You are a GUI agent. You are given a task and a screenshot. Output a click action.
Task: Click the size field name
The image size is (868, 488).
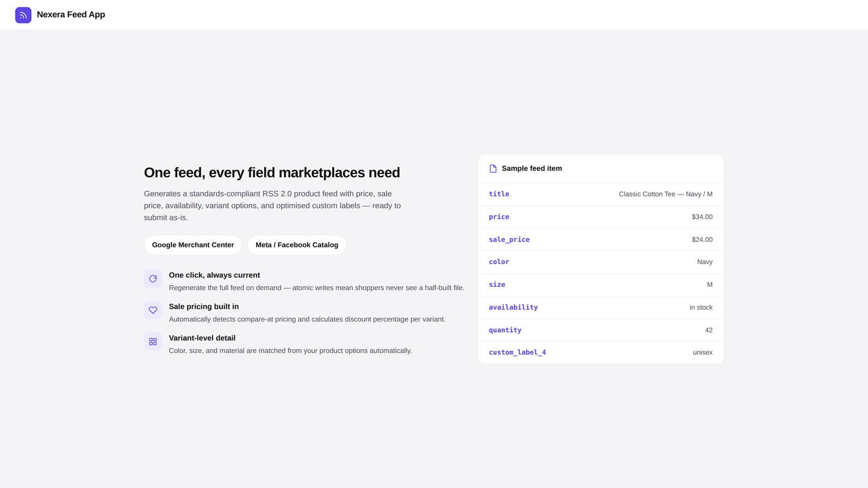pos(497,285)
